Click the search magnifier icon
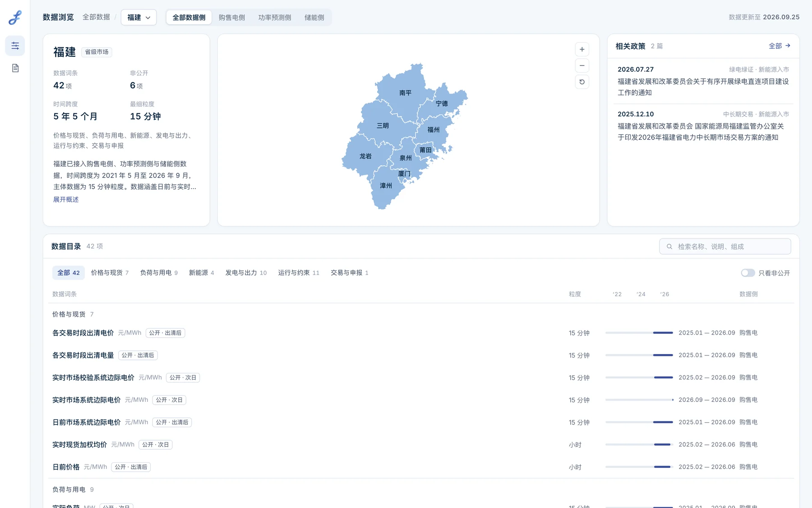The image size is (812, 508). coord(669,247)
